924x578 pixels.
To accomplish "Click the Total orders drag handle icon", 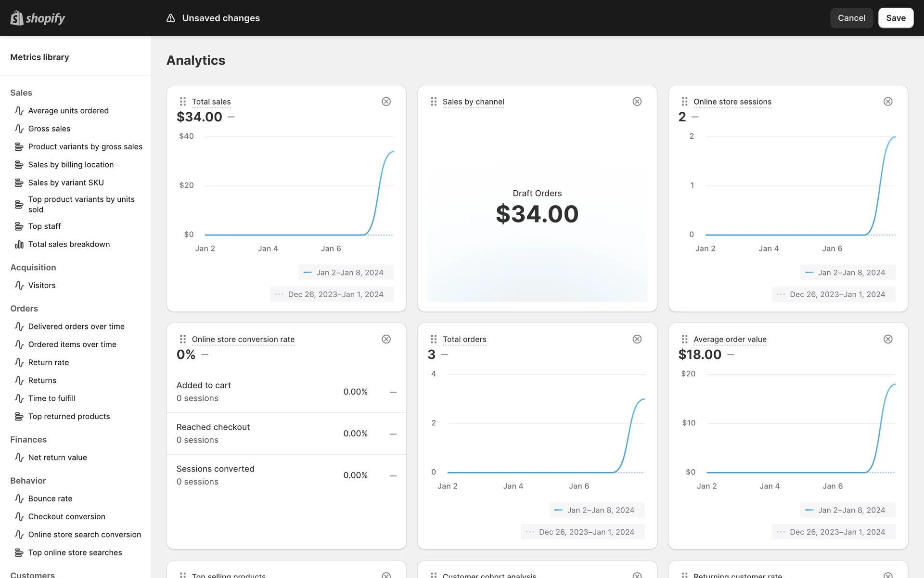I will click(x=434, y=339).
